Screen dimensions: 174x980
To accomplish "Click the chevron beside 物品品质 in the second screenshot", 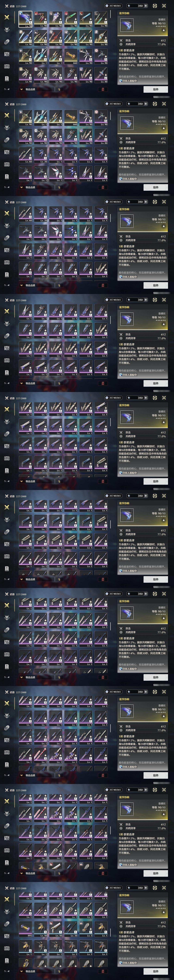I will pyautogui.click(x=21, y=187).
